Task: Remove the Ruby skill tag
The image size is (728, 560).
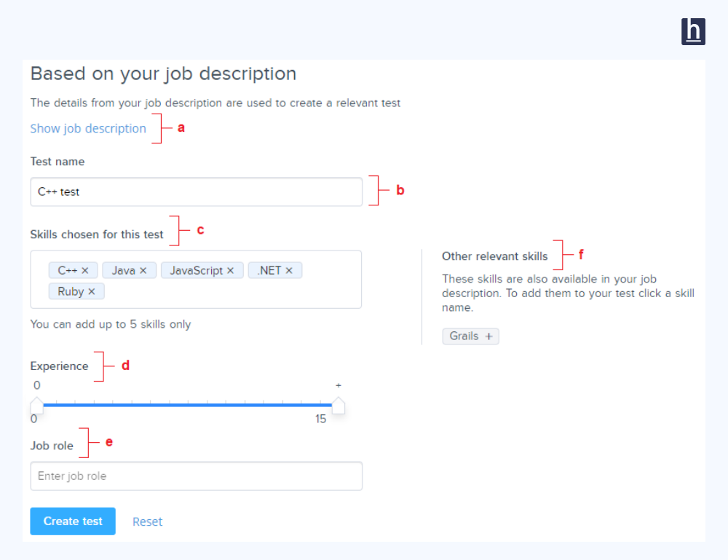Action: click(x=92, y=291)
